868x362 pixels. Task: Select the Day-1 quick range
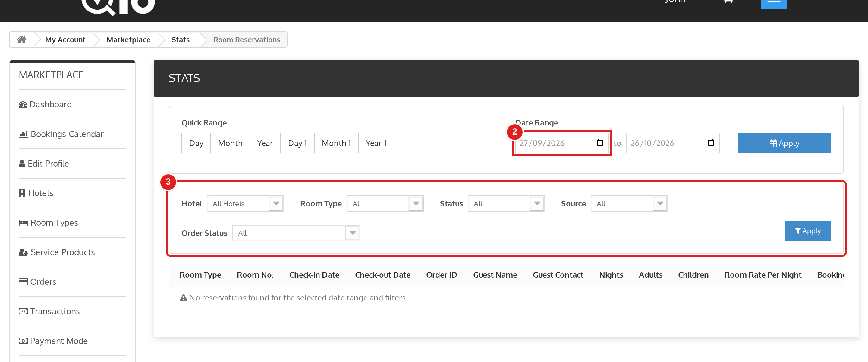tap(297, 143)
